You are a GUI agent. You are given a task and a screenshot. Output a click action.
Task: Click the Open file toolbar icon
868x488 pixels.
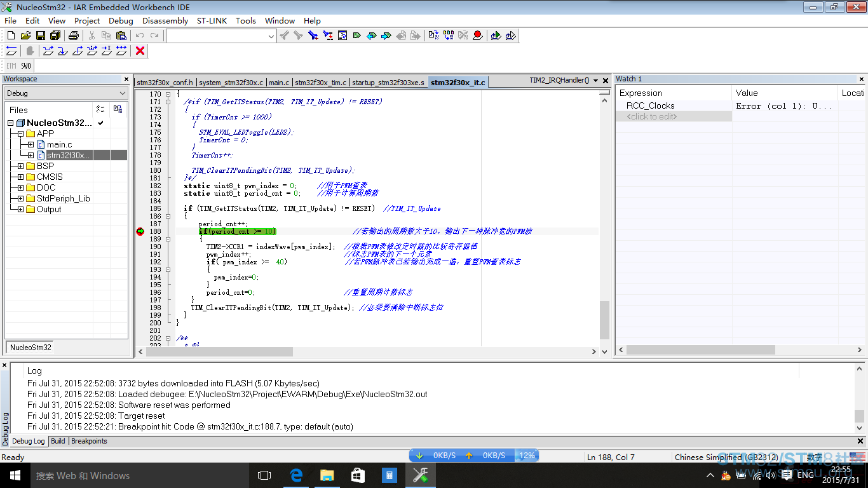[25, 36]
